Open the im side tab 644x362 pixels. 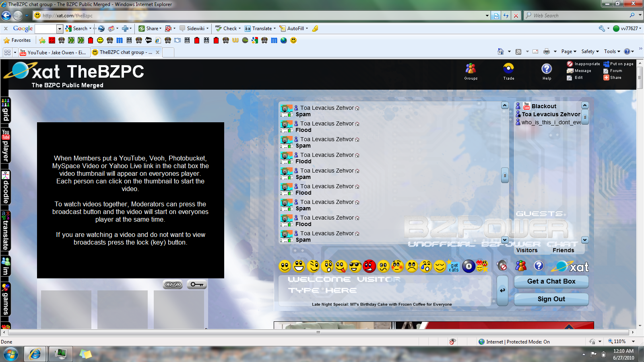(6, 266)
